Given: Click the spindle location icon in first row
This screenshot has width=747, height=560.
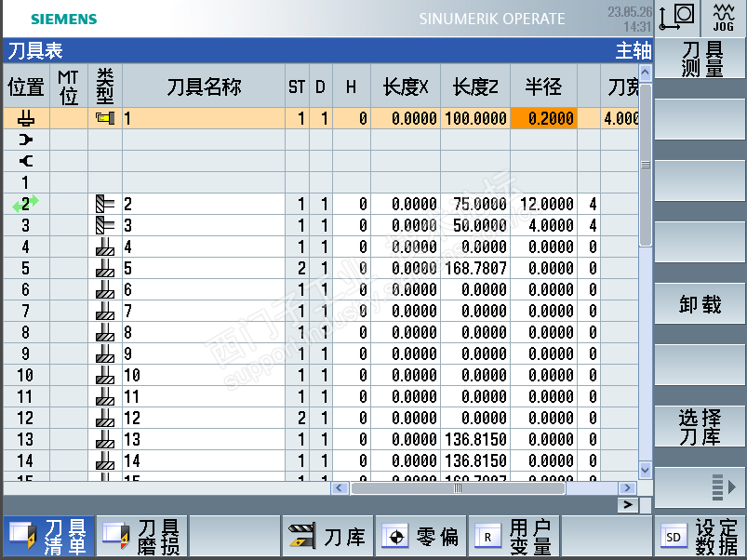Looking at the screenshot, I should coord(26,118).
